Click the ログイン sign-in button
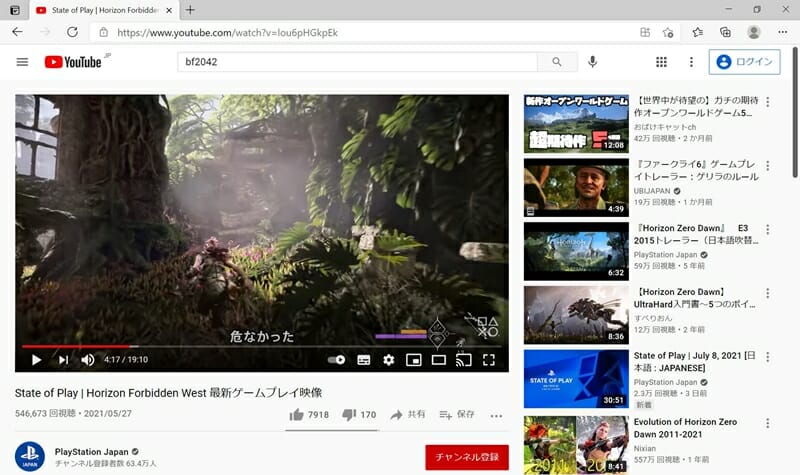This screenshot has width=800, height=475. click(744, 62)
